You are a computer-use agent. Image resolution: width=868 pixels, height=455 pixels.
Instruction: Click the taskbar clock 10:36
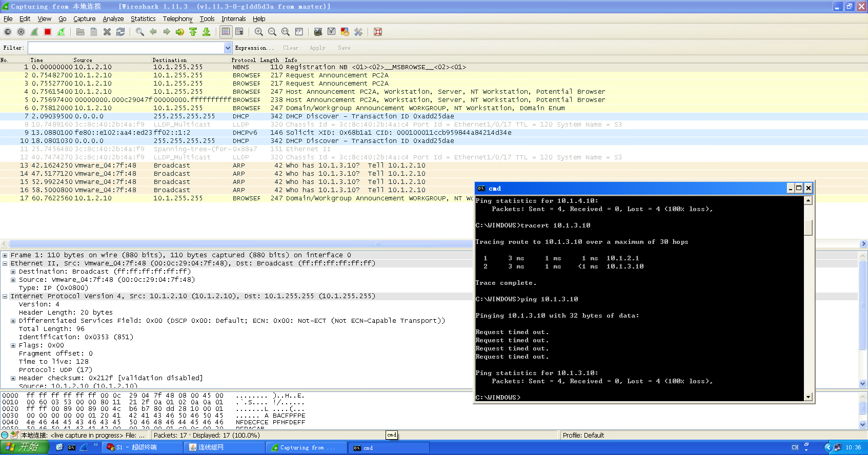click(853, 447)
